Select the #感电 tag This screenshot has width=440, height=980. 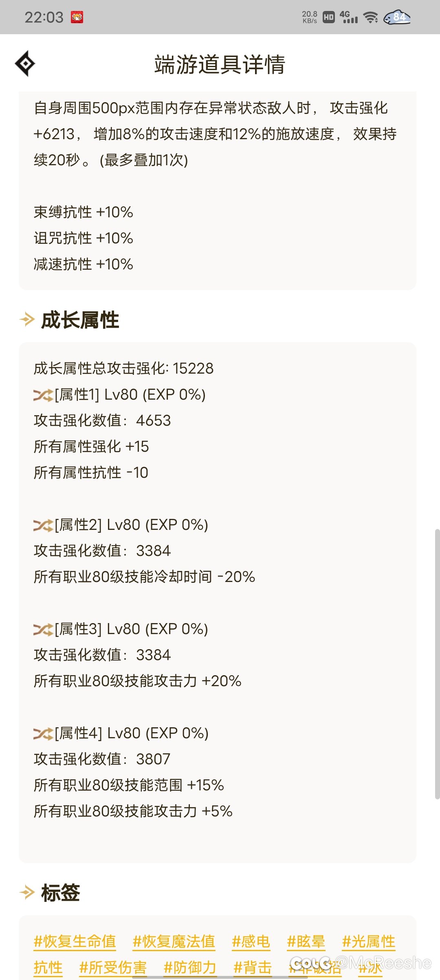click(x=251, y=941)
